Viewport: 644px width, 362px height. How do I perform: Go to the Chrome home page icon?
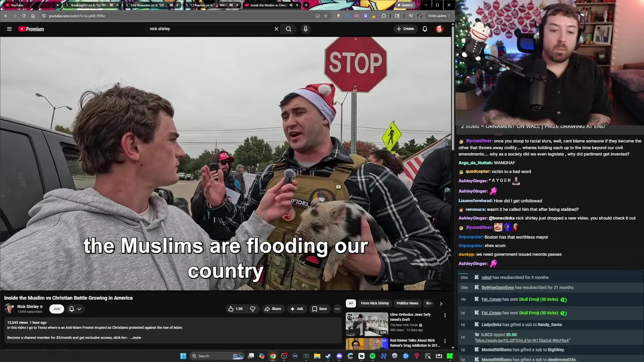(x=33, y=16)
